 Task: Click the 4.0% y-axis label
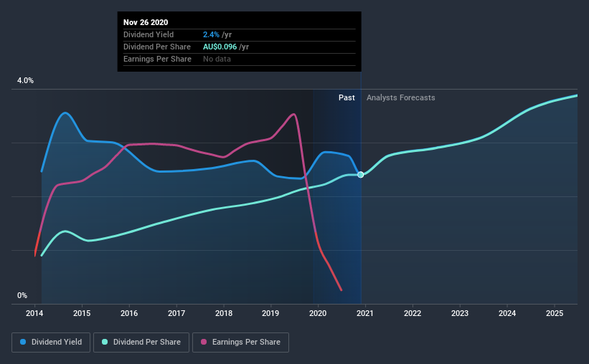click(25, 81)
